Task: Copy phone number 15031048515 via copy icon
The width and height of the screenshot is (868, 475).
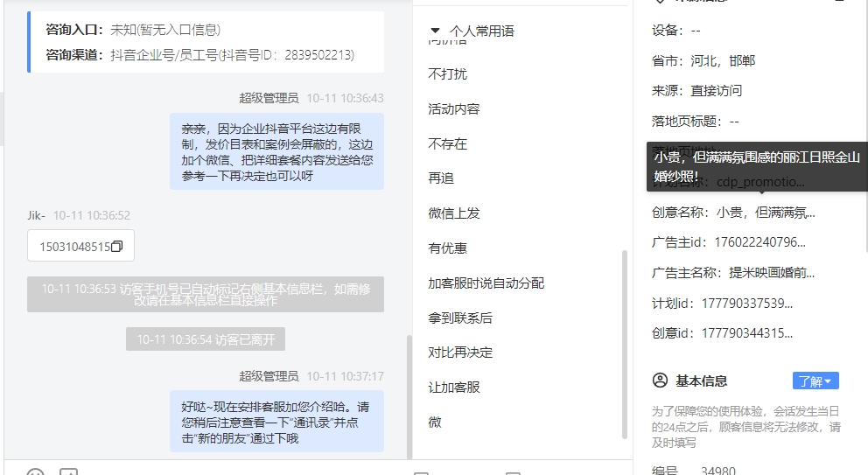Action: click(116, 247)
